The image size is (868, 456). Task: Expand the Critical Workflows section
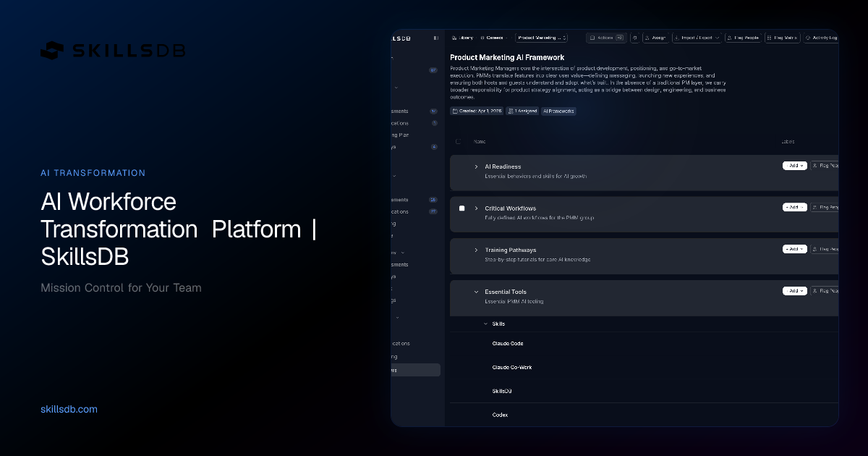pyautogui.click(x=476, y=208)
